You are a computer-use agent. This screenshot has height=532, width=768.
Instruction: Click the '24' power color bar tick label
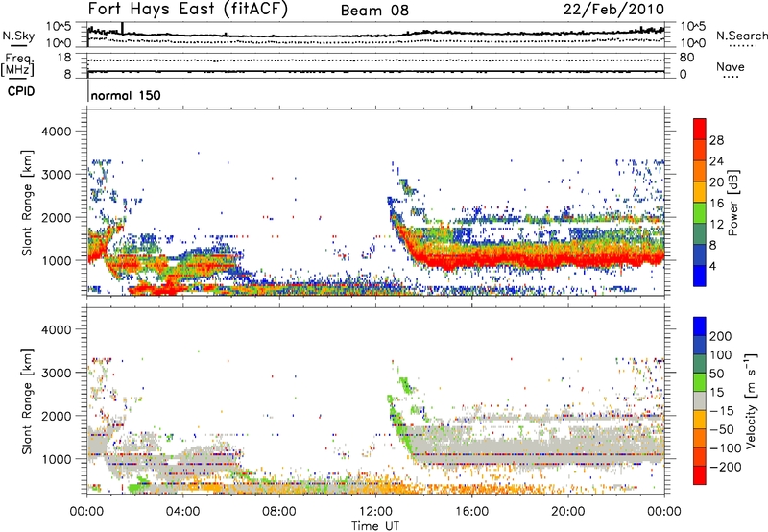click(x=716, y=161)
